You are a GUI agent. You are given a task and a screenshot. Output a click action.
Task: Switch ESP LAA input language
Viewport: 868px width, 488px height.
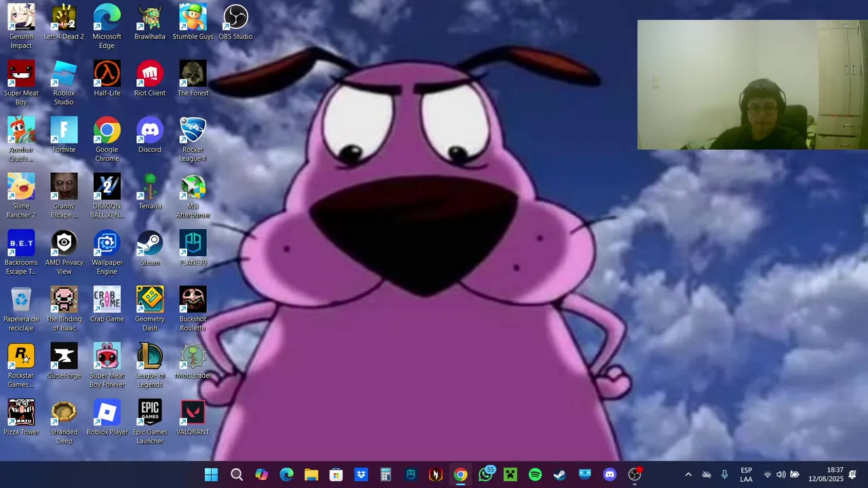point(746,474)
